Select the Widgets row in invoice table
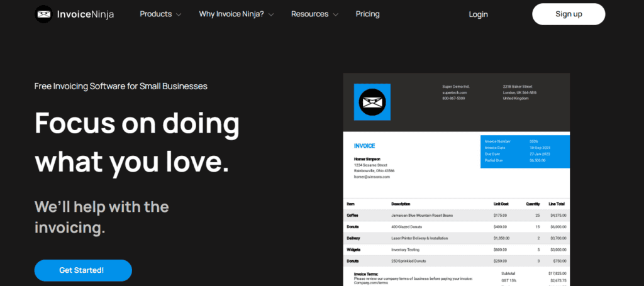 (x=457, y=250)
